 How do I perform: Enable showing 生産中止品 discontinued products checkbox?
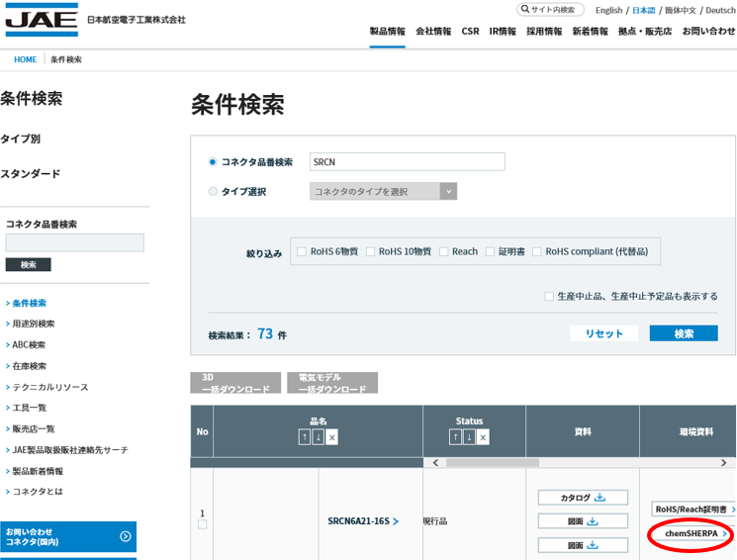pos(548,296)
